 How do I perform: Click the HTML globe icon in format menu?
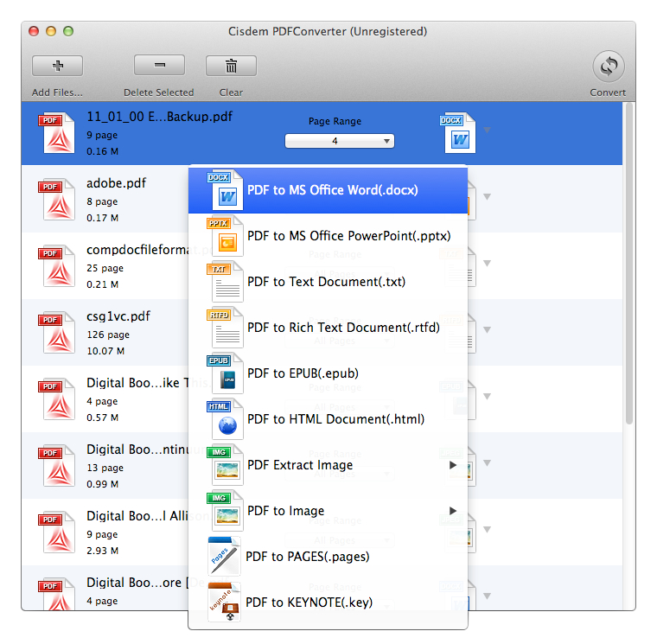coord(225,418)
